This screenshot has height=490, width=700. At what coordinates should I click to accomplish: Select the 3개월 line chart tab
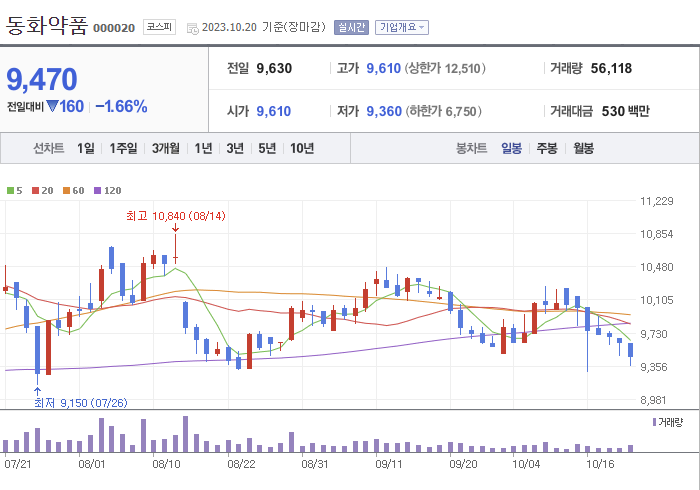[x=166, y=148]
